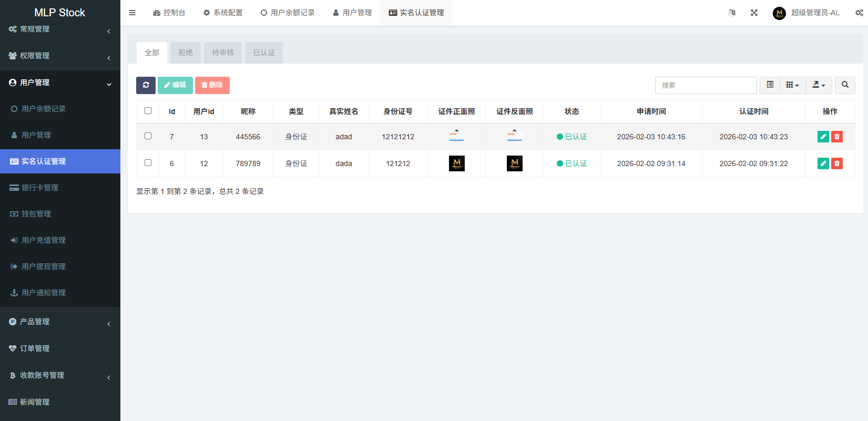Switch table to card view icon
868x421 pixels.
pyautogui.click(x=770, y=85)
